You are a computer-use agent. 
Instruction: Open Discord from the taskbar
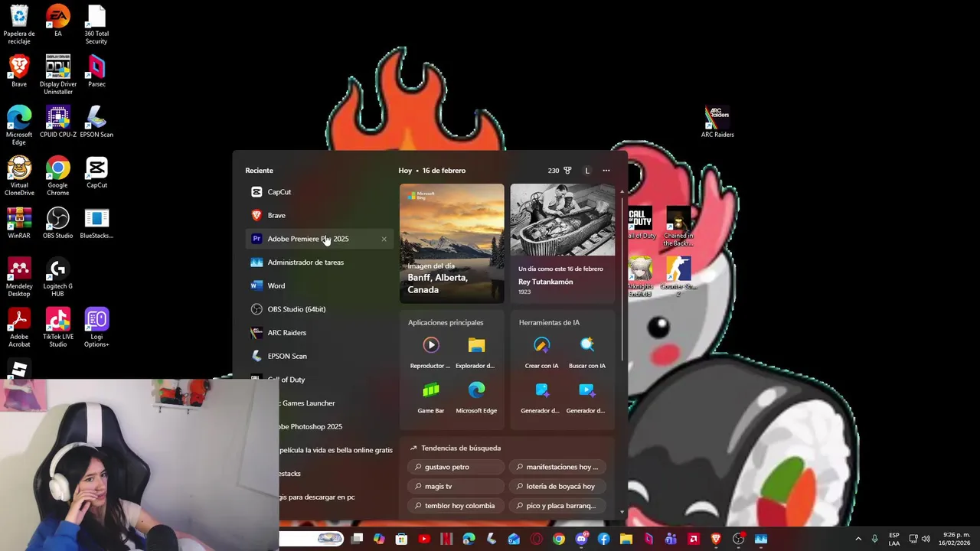click(x=581, y=539)
